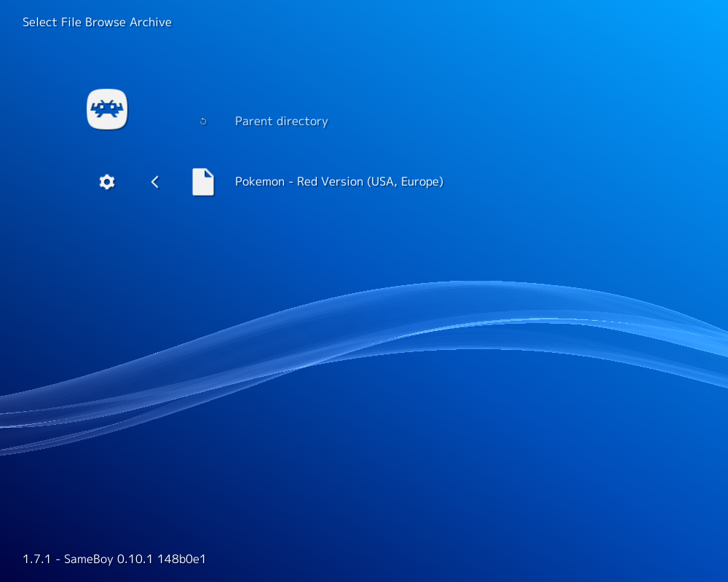Click the Select File Browse Archive title
Image resolution: width=728 pixels, height=582 pixels.
coord(97,23)
